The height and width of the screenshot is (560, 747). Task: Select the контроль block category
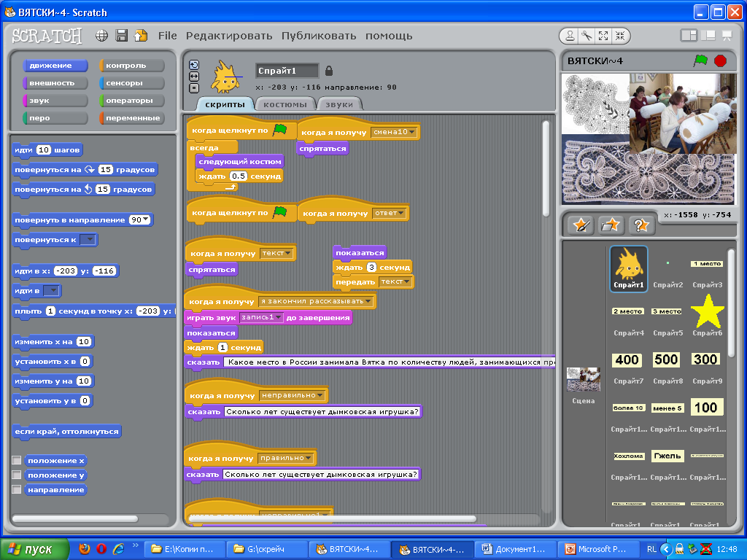click(x=132, y=65)
